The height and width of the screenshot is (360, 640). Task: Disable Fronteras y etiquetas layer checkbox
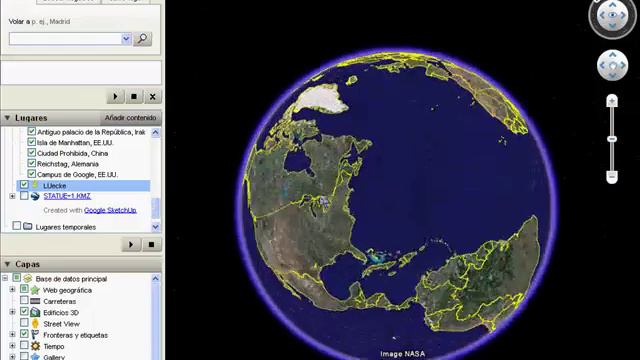point(24,334)
